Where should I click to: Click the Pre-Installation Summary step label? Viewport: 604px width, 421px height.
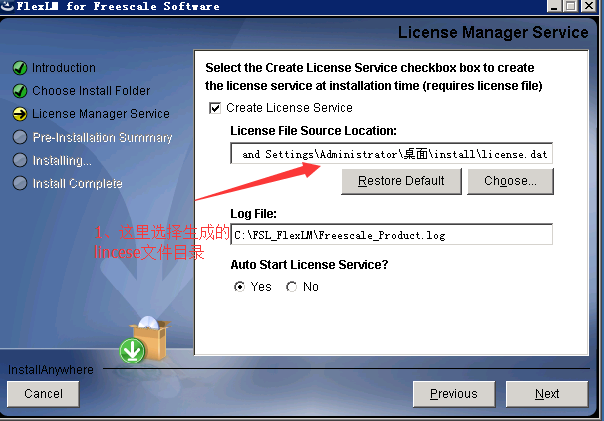point(102,138)
